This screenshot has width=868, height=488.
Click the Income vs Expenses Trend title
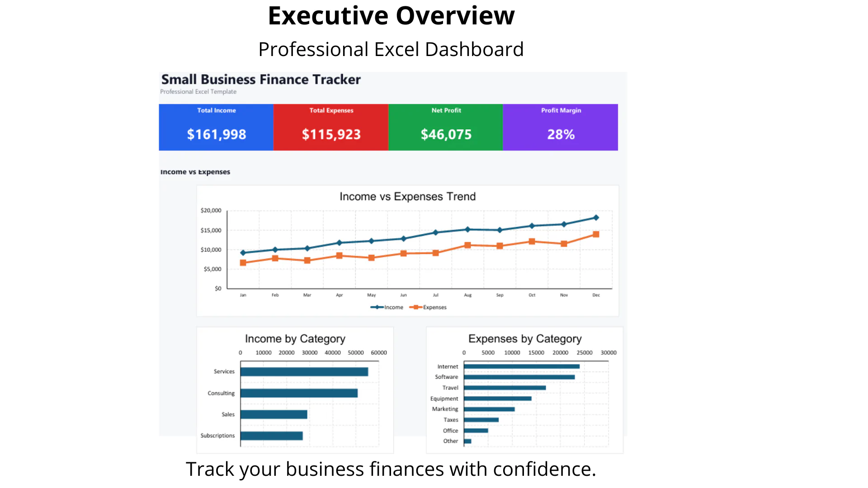(x=407, y=197)
